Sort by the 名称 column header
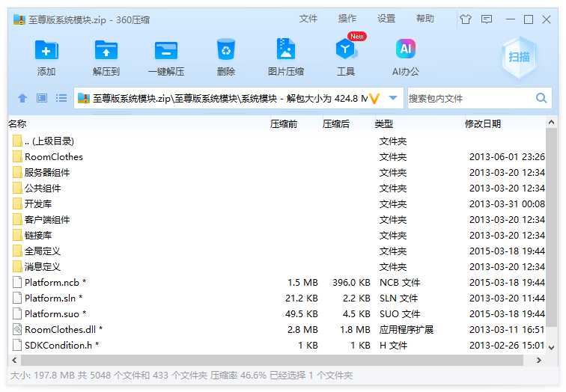Image resolution: width=566 pixels, height=392 pixels. [x=17, y=124]
